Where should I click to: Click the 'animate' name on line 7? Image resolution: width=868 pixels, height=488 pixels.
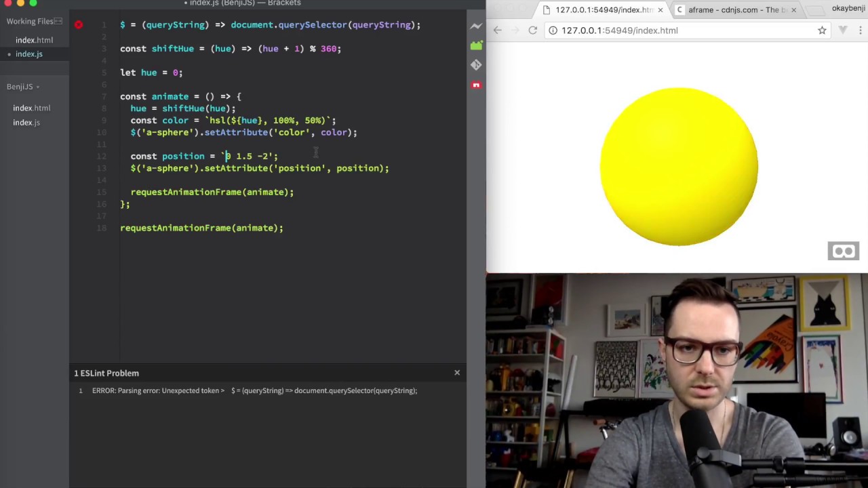[x=170, y=96]
